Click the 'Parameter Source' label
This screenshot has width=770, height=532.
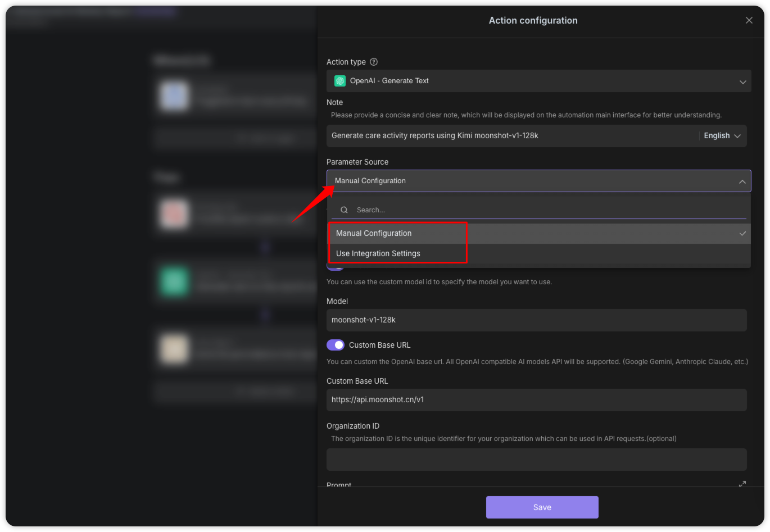pos(357,162)
